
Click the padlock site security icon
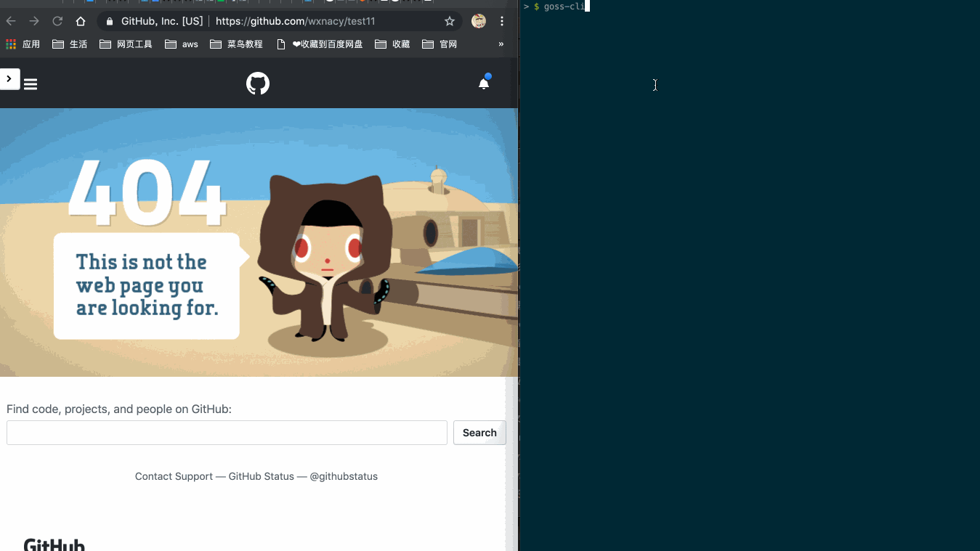pyautogui.click(x=110, y=22)
